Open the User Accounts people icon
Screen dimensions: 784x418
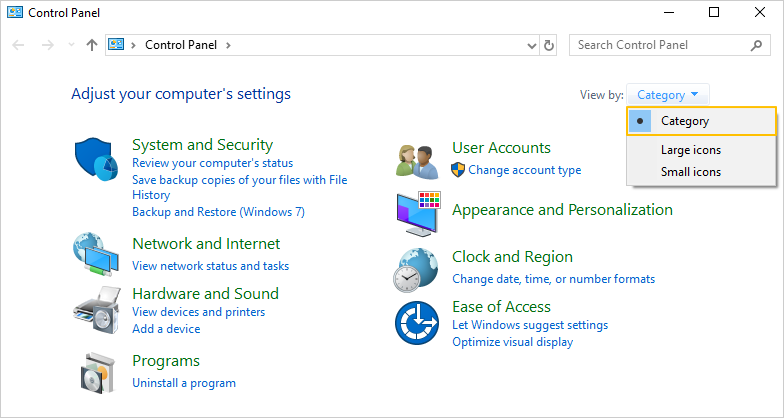click(418, 158)
